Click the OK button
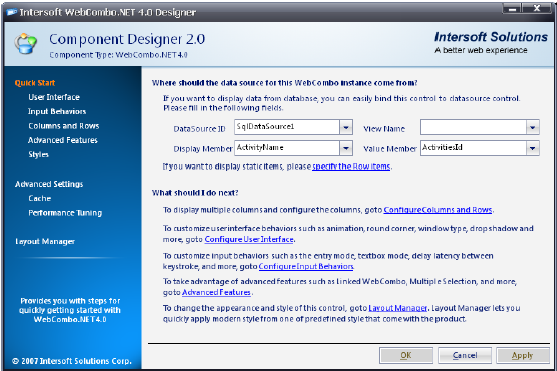The height and width of the screenshot is (371, 557). pos(406,355)
